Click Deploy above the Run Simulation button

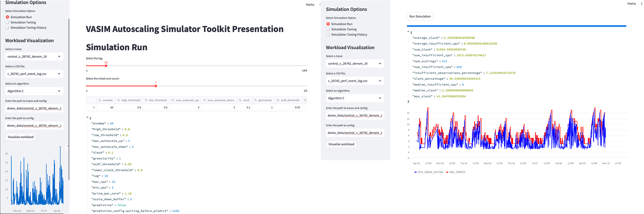pyautogui.click(x=631, y=4)
